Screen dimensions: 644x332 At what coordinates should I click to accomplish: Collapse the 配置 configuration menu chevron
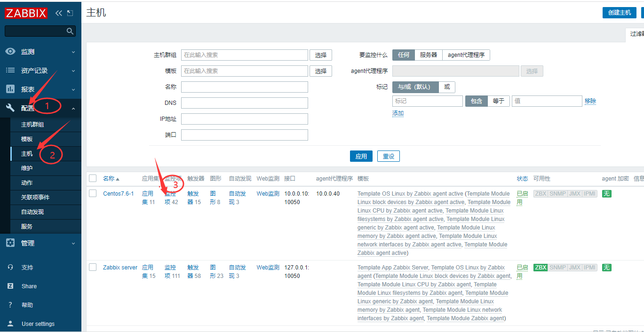(73, 108)
